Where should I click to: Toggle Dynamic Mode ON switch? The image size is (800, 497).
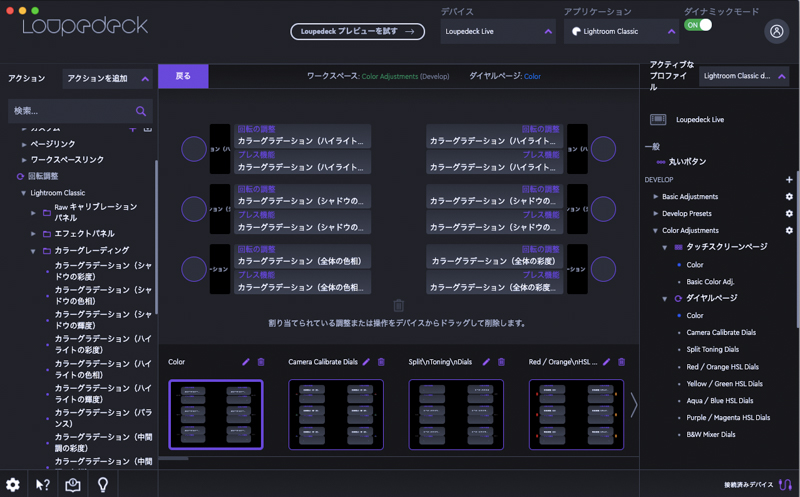click(x=697, y=25)
